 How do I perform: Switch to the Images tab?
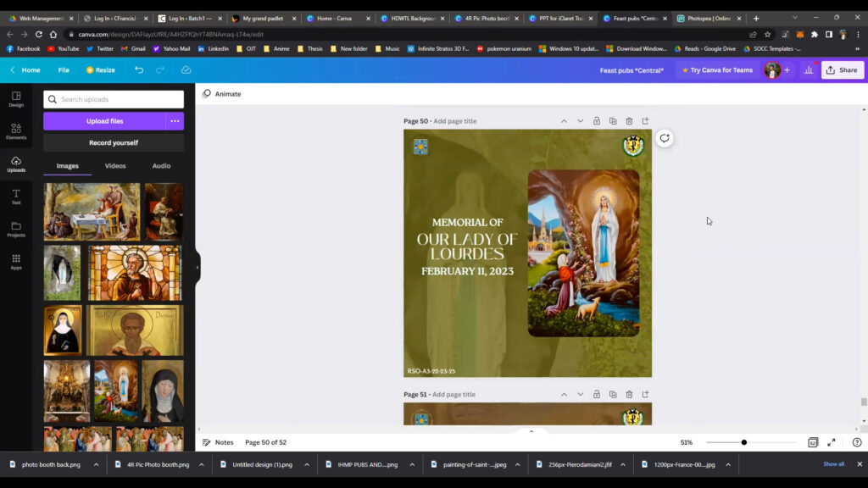(x=68, y=166)
